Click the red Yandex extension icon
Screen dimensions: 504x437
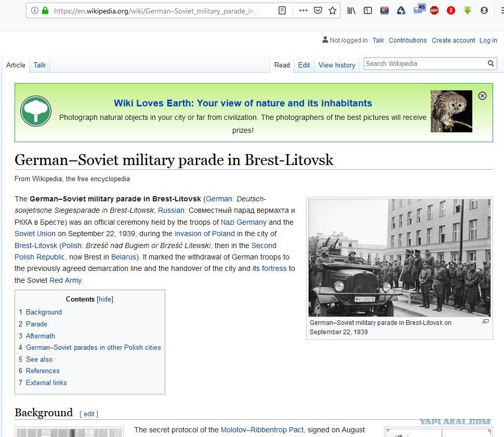pyautogui.click(x=451, y=10)
